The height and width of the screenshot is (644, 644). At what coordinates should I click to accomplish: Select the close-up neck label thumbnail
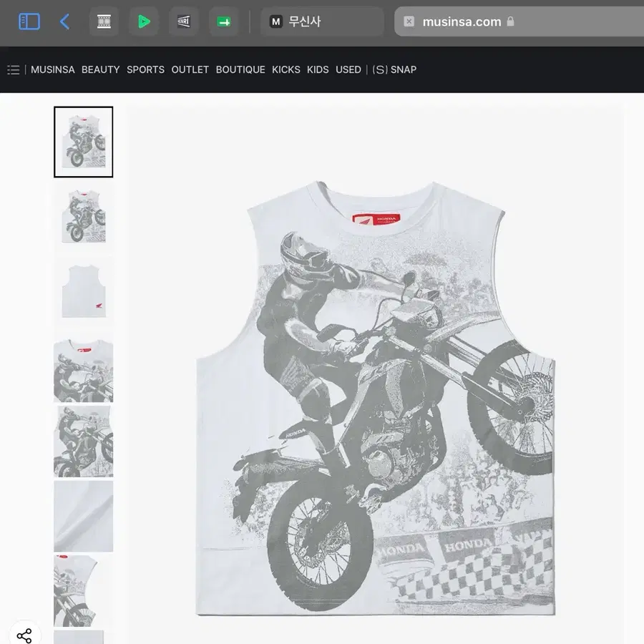coord(84,366)
